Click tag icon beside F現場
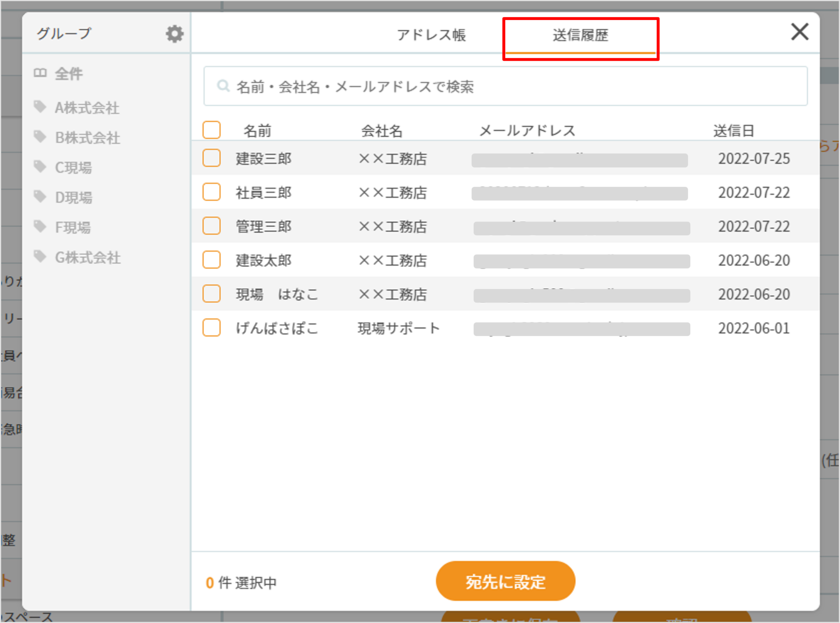The width and height of the screenshot is (840, 623). [x=40, y=226]
